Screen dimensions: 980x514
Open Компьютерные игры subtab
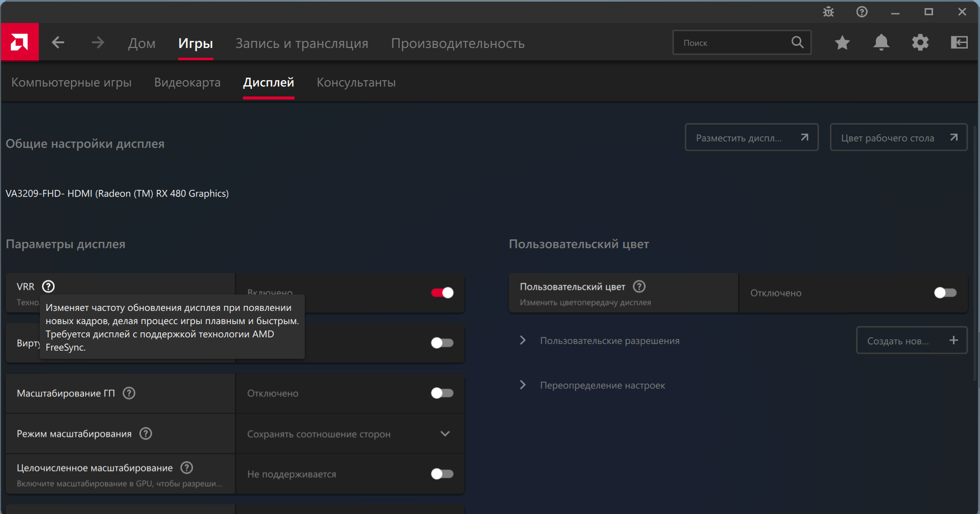click(71, 82)
